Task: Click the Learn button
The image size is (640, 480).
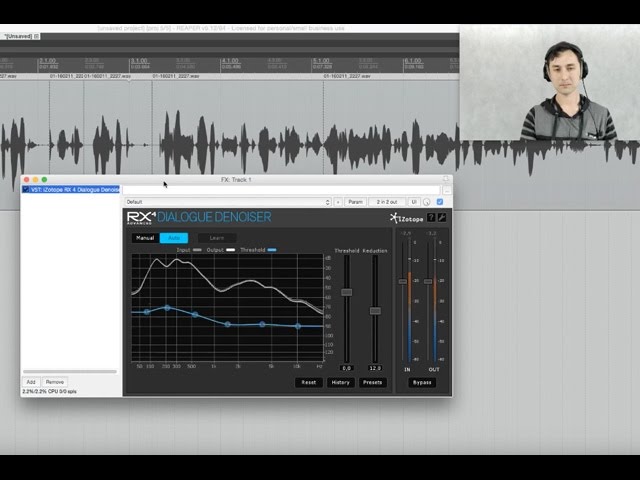Action: click(x=217, y=238)
